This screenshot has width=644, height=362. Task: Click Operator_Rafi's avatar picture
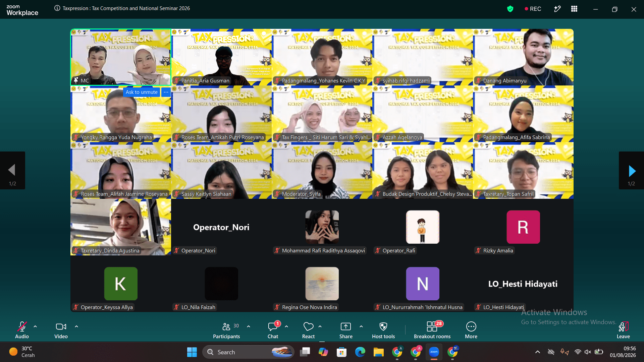[423, 227]
